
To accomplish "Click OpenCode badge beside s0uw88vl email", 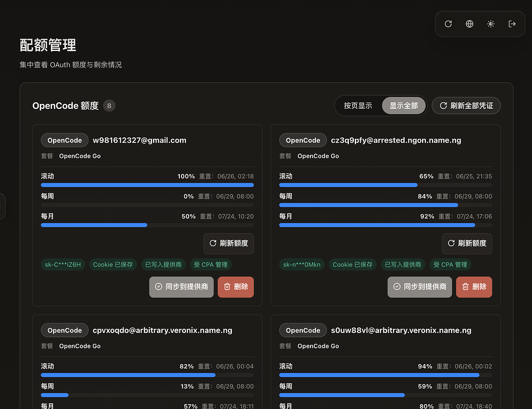I will tap(303, 330).
